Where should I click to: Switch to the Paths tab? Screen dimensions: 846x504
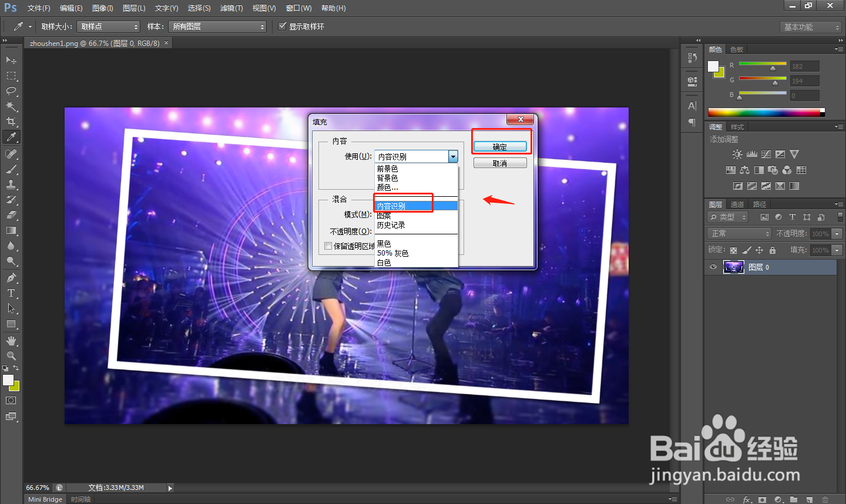pyautogui.click(x=760, y=204)
